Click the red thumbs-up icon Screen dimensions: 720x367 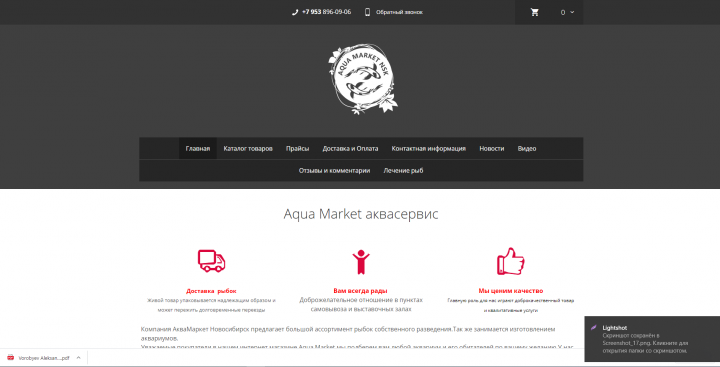pos(511,261)
